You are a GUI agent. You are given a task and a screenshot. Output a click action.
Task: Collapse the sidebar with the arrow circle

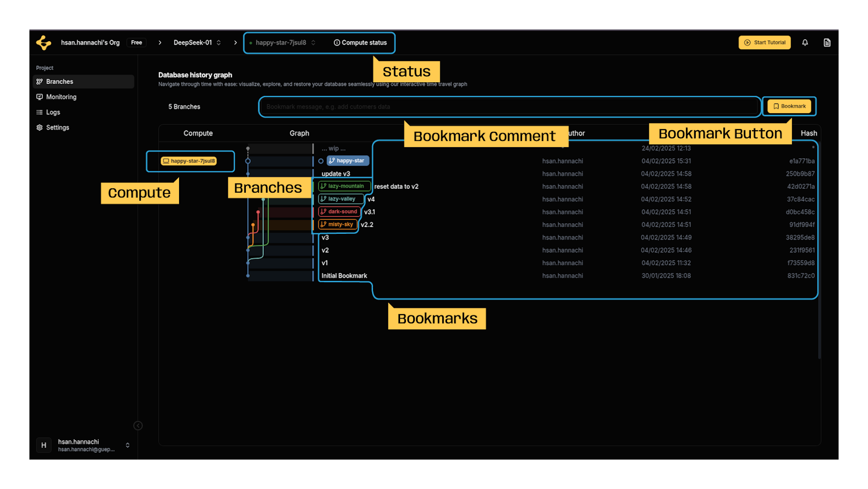point(138,426)
